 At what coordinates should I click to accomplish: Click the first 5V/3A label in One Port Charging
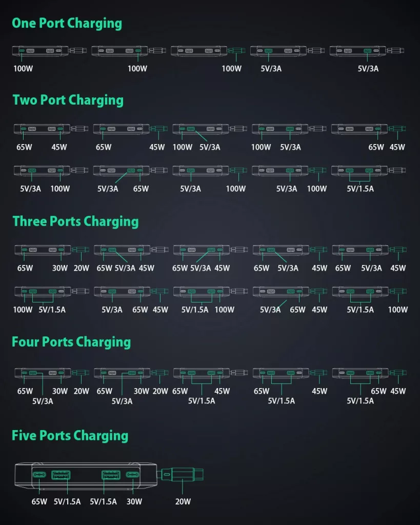pyautogui.click(x=271, y=69)
